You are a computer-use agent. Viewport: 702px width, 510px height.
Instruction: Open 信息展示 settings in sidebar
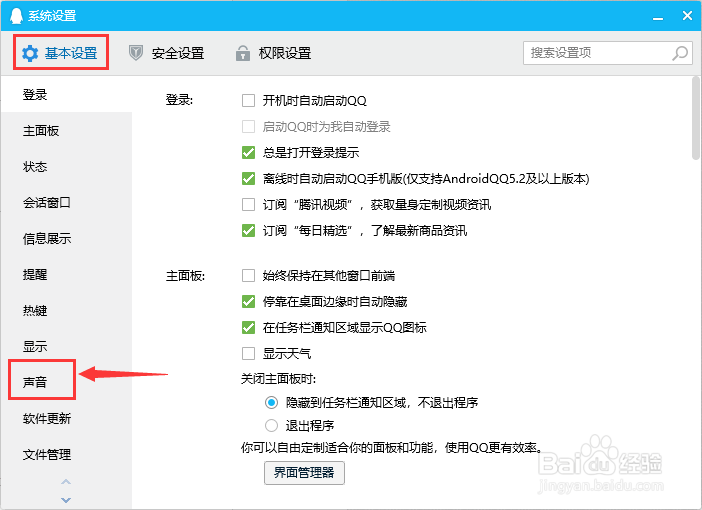(66, 238)
